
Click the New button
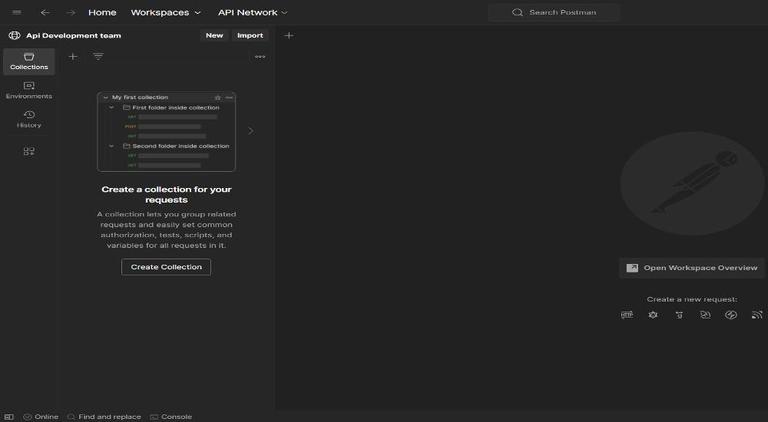pos(214,35)
